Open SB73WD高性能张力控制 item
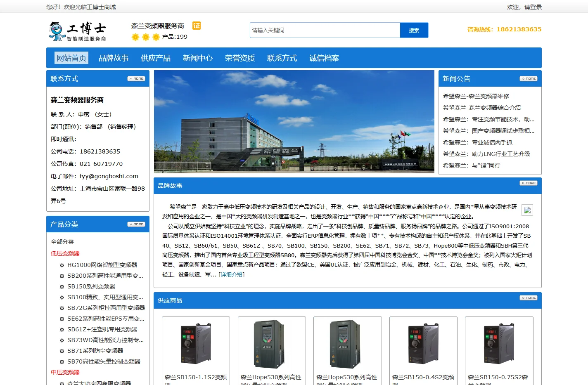 coord(106,340)
